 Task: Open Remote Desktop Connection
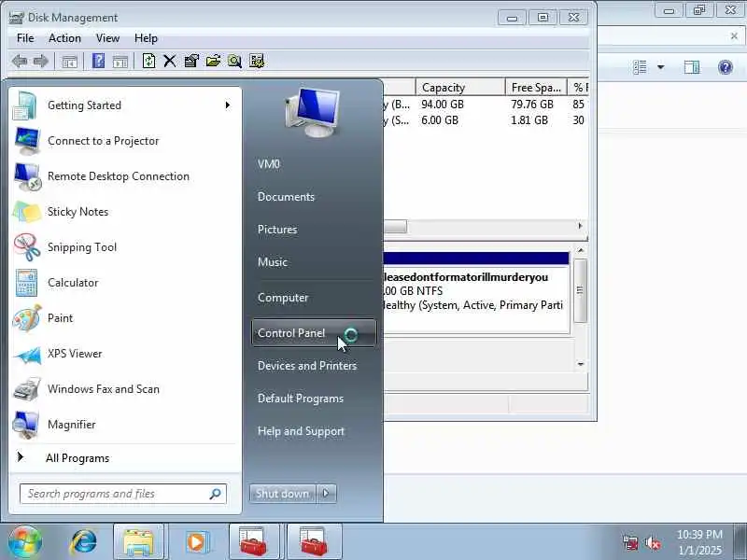click(x=125, y=176)
